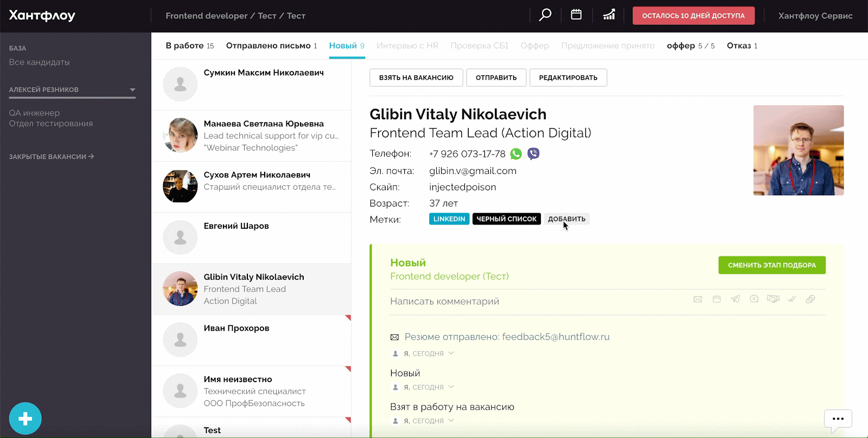Click the Telegram paper-plane icon
This screenshot has height=438, width=868.
pyautogui.click(x=735, y=299)
